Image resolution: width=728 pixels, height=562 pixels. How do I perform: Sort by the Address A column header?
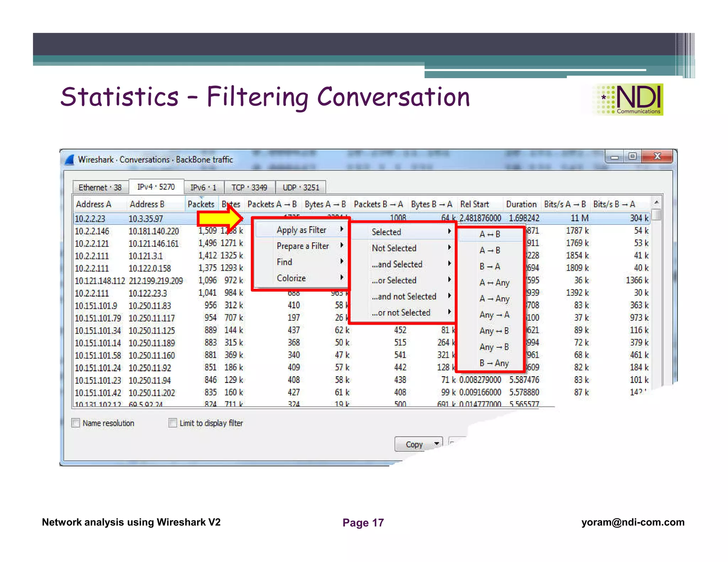tap(100, 204)
